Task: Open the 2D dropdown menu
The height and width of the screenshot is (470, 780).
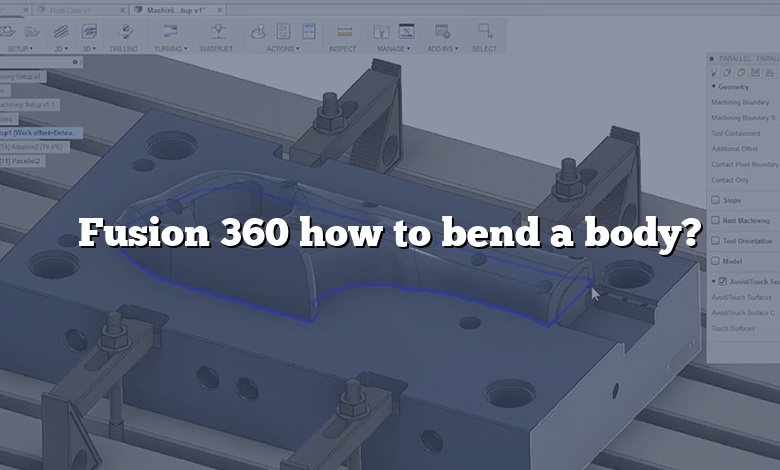Action: (x=61, y=49)
